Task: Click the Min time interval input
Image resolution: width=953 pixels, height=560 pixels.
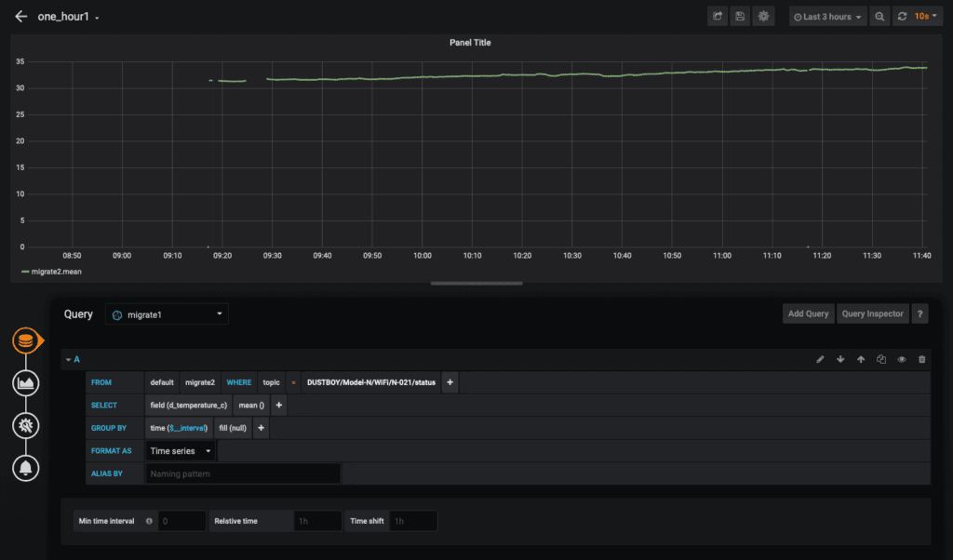Action: point(181,521)
